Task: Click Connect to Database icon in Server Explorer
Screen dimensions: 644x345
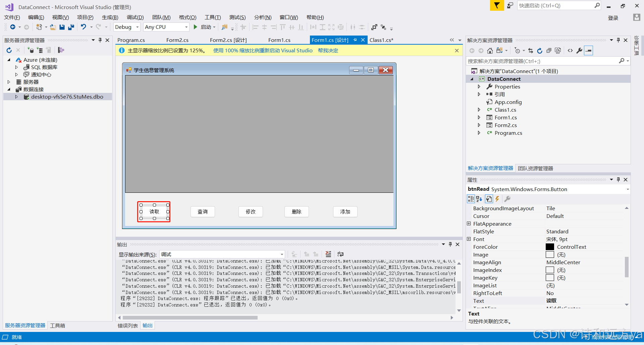Action: click(31, 50)
